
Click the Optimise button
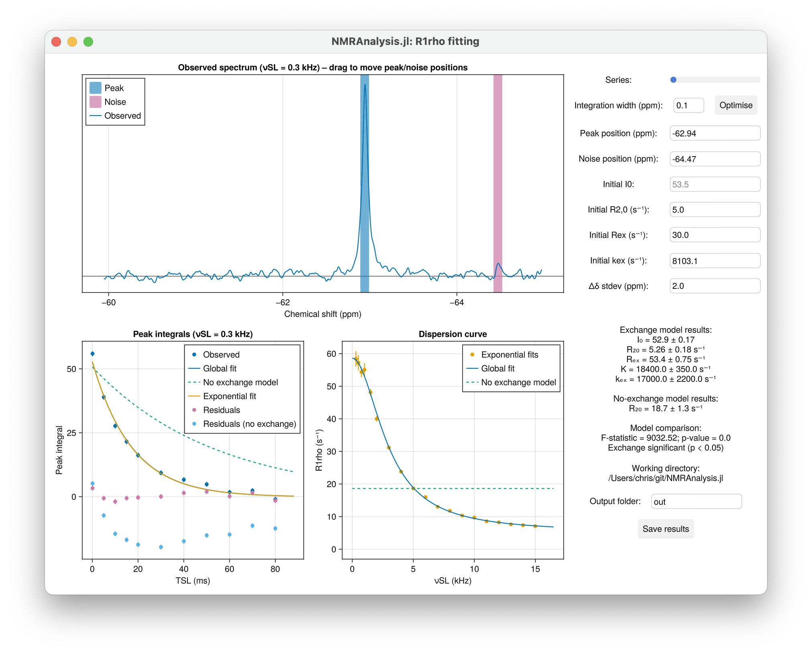point(735,105)
